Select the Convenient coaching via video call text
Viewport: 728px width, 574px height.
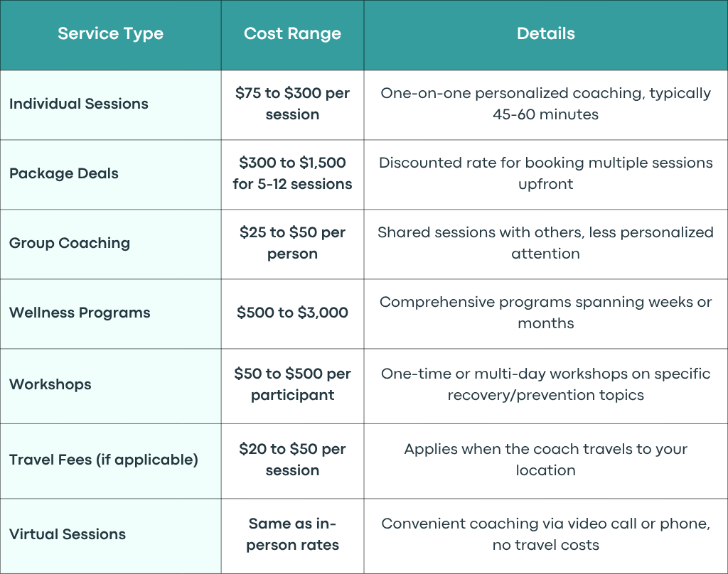pyautogui.click(x=546, y=534)
